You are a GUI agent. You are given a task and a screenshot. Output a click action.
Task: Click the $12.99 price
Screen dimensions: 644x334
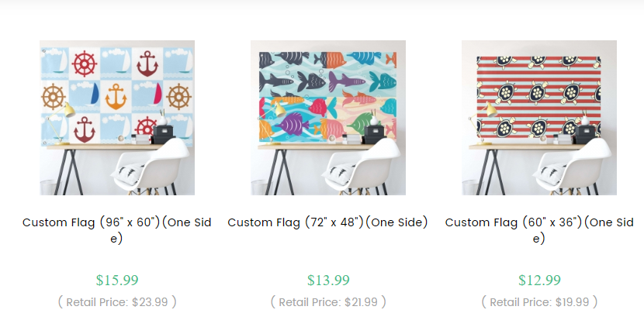coord(539,280)
